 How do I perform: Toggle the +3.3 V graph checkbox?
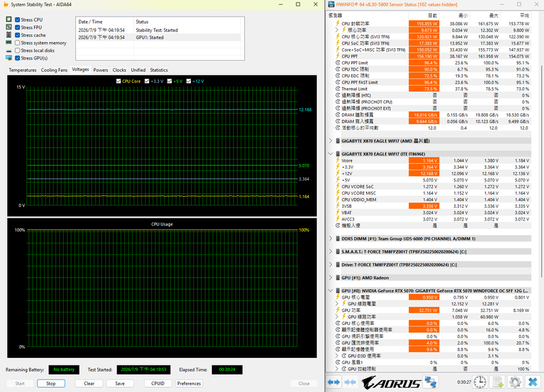(146, 81)
